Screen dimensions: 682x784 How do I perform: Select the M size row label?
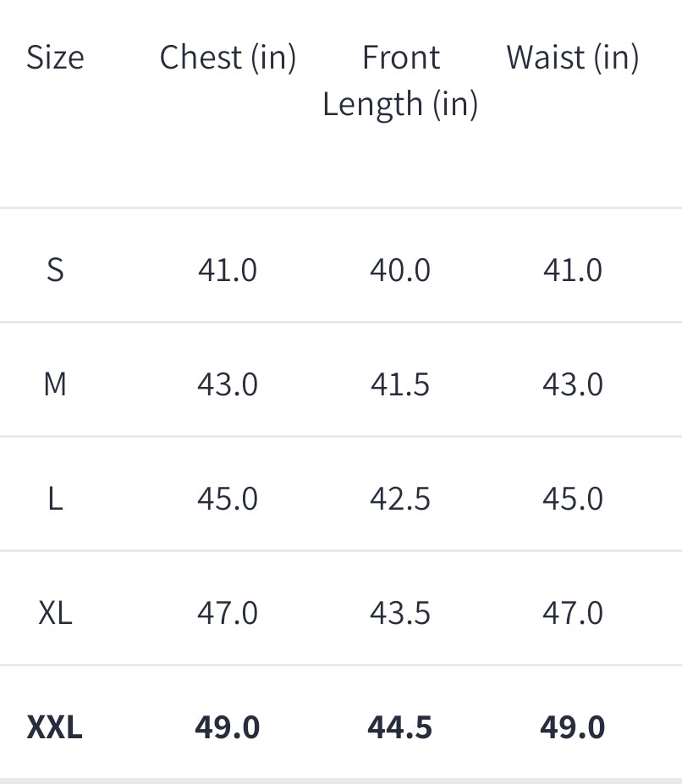pyautogui.click(x=55, y=384)
